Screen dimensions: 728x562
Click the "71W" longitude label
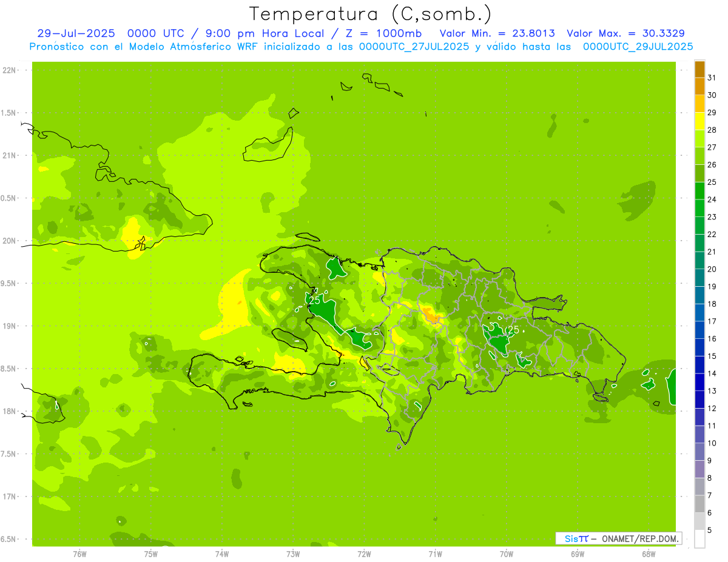(435, 554)
